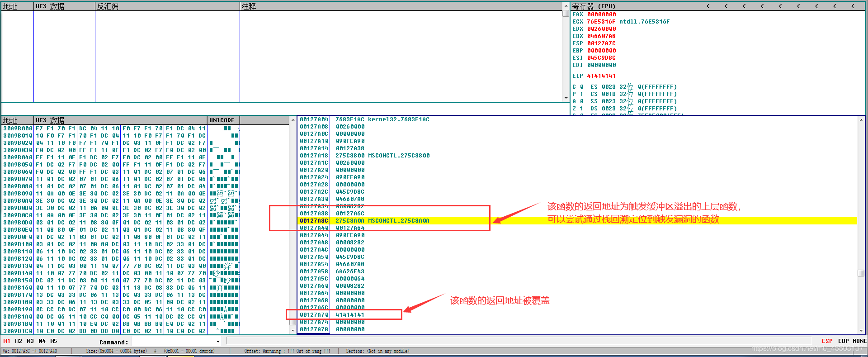The width and height of the screenshot is (868, 357).
Task: Click the ESP stack mode button
Action: 827,341
